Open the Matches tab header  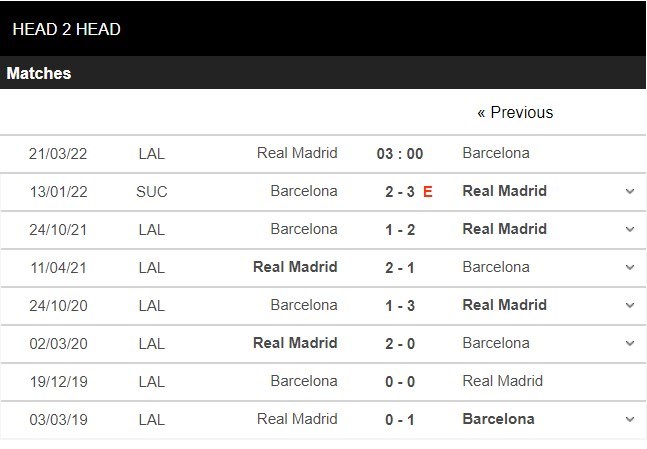[x=39, y=73]
